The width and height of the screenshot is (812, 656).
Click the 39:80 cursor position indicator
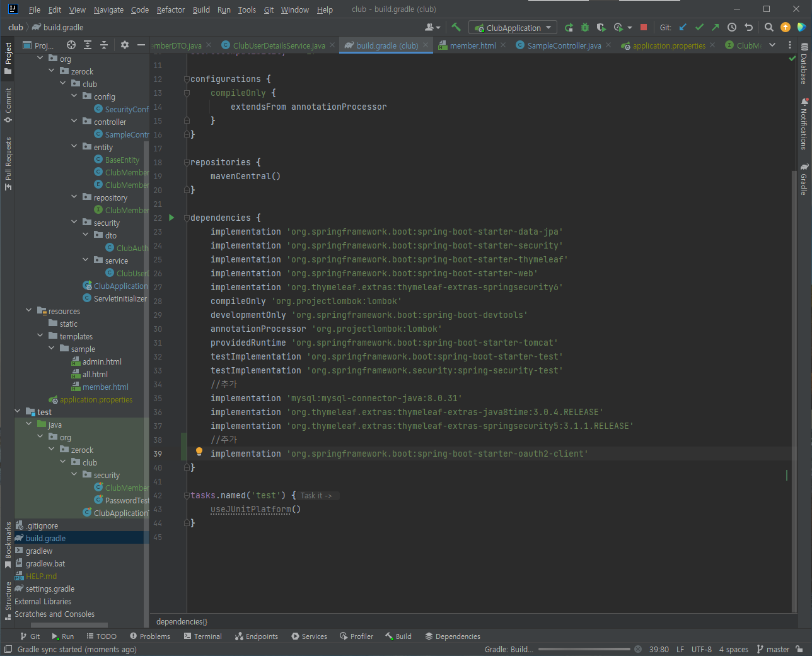click(659, 649)
